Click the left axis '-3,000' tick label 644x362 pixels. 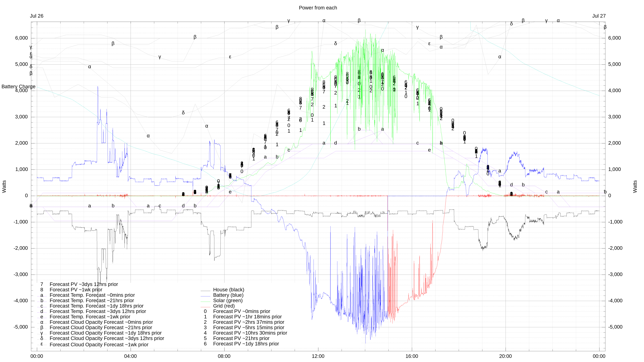click(21, 275)
